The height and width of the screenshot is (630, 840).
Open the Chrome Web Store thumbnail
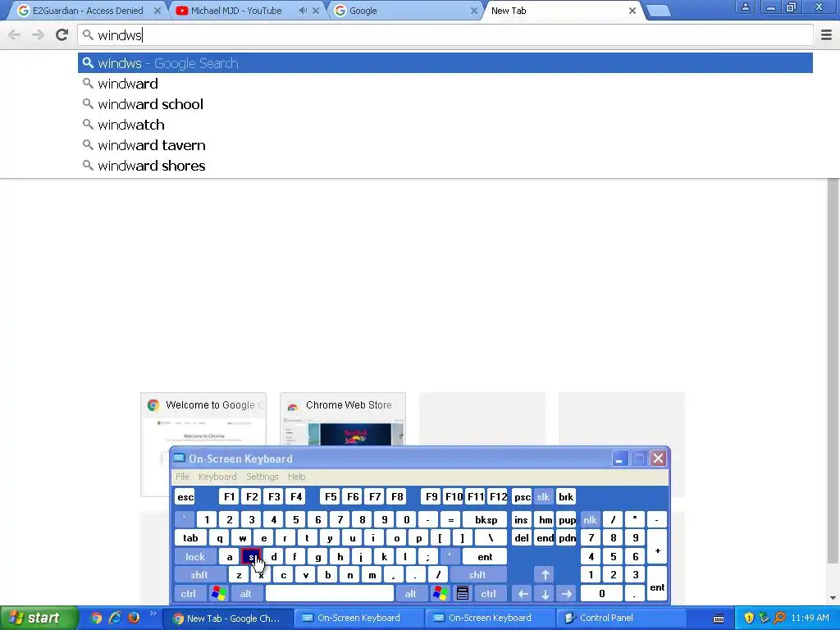click(343, 419)
